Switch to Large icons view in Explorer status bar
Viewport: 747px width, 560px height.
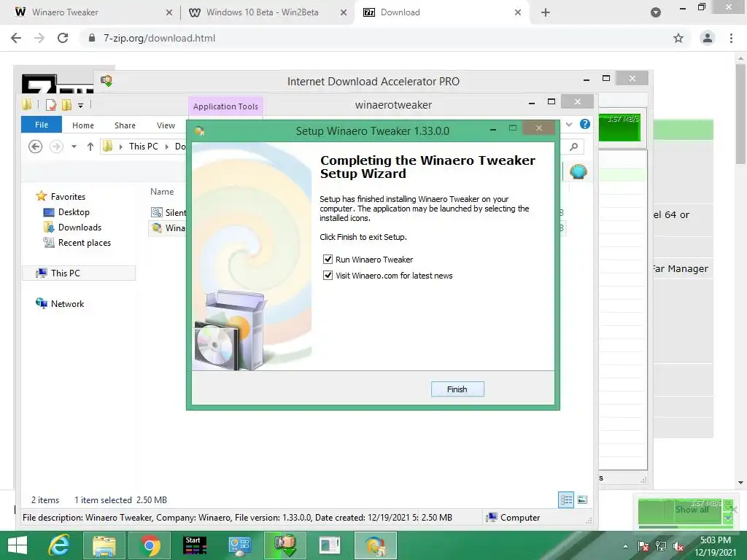(582, 499)
